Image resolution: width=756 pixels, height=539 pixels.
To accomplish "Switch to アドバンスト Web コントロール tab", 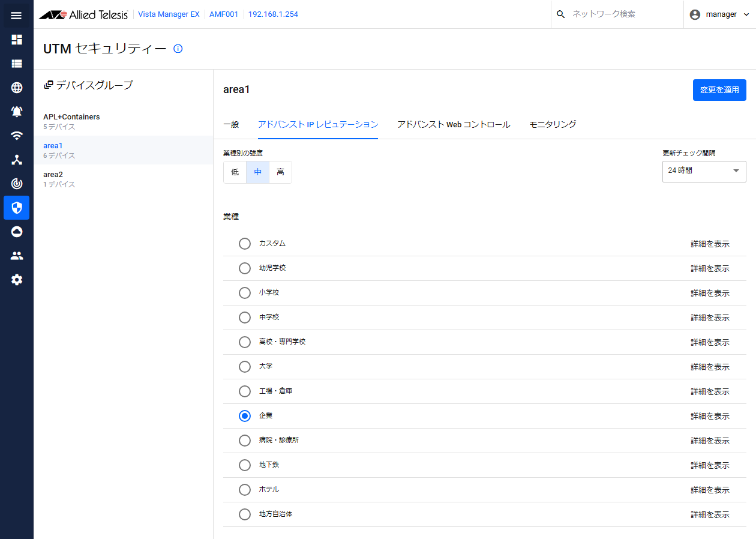I will tap(454, 124).
